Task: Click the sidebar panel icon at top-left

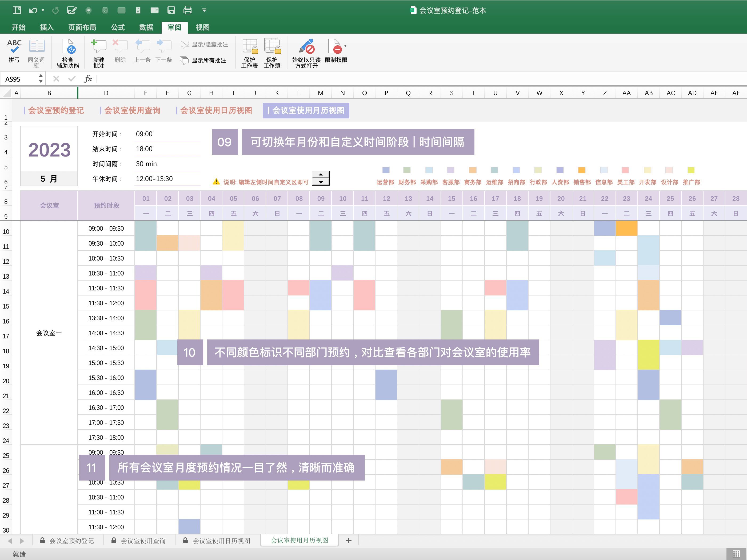Action: coord(17,10)
